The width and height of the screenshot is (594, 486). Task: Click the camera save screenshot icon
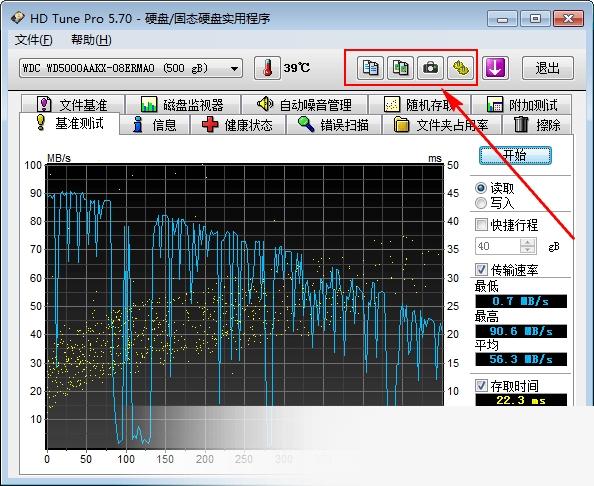[x=430, y=68]
